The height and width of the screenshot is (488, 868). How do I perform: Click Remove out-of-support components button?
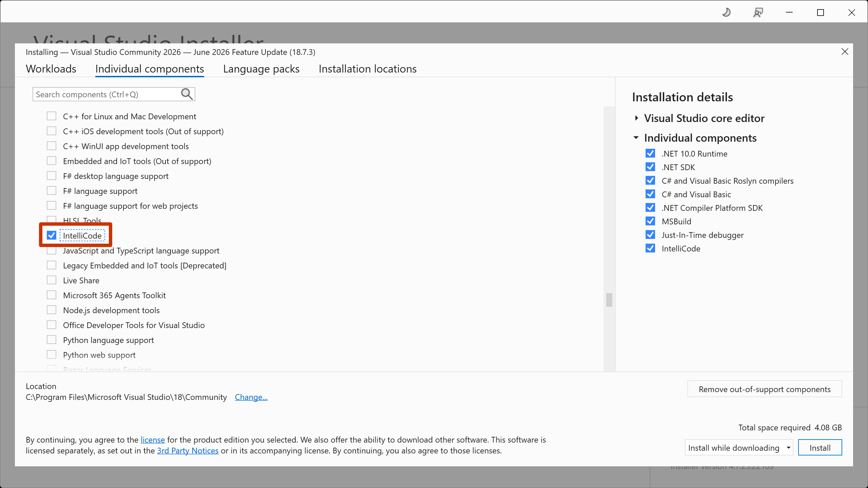click(x=765, y=389)
